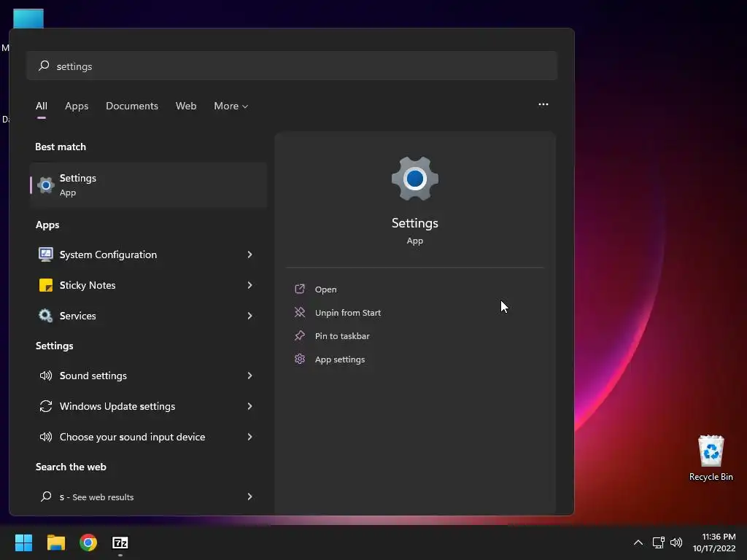The width and height of the screenshot is (747, 560).
Task: Expand Windows Update settings chevron
Action: tap(249, 406)
